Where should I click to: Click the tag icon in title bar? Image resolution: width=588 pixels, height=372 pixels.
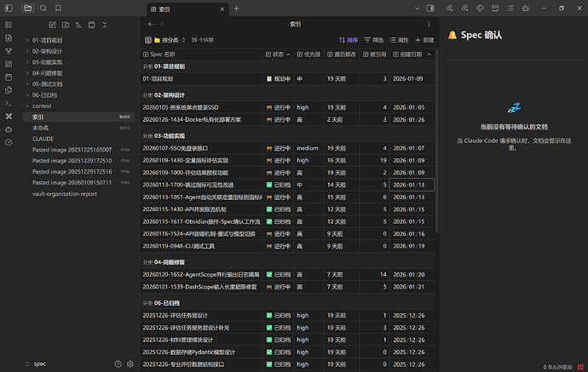[480, 9]
